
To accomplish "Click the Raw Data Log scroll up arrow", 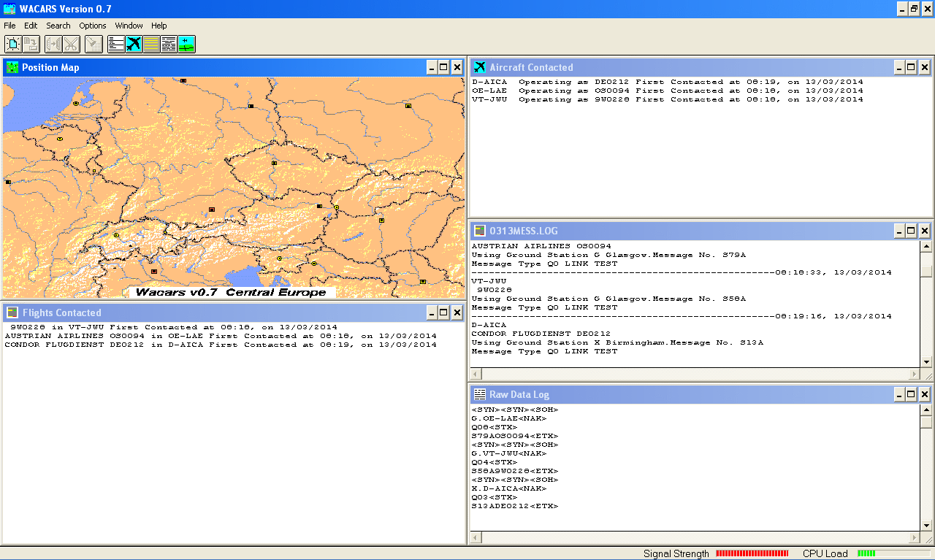I will pos(926,410).
